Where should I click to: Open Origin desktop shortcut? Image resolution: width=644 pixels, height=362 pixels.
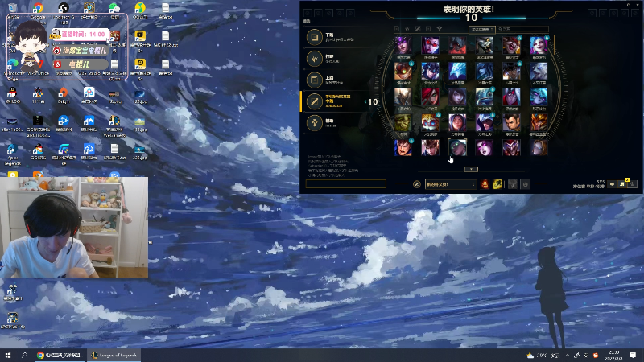click(x=64, y=96)
